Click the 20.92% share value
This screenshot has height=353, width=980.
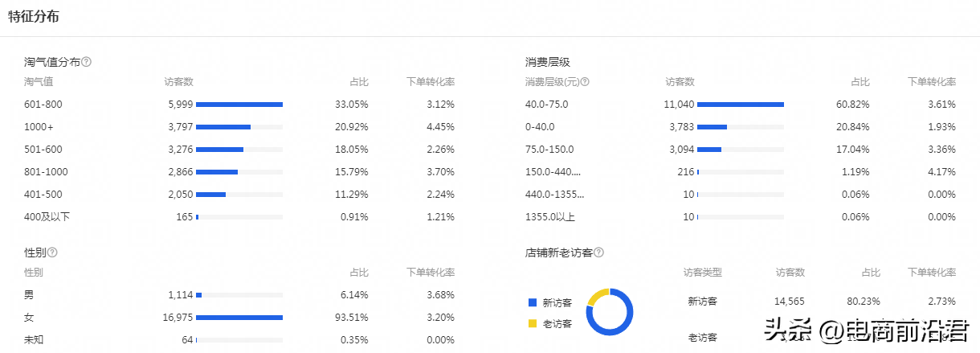(x=352, y=127)
